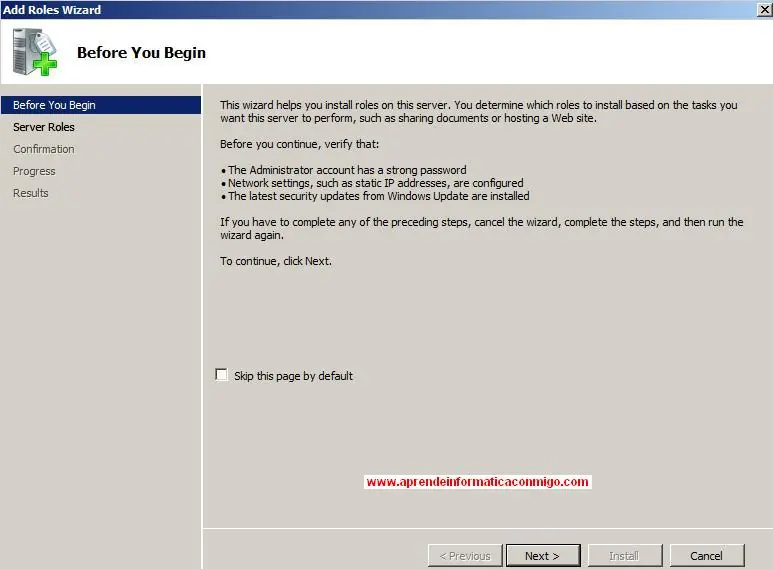Viewport: 773px width, 569px height.
Task: Click the 'Skip this page by default' label
Action: tap(293, 376)
